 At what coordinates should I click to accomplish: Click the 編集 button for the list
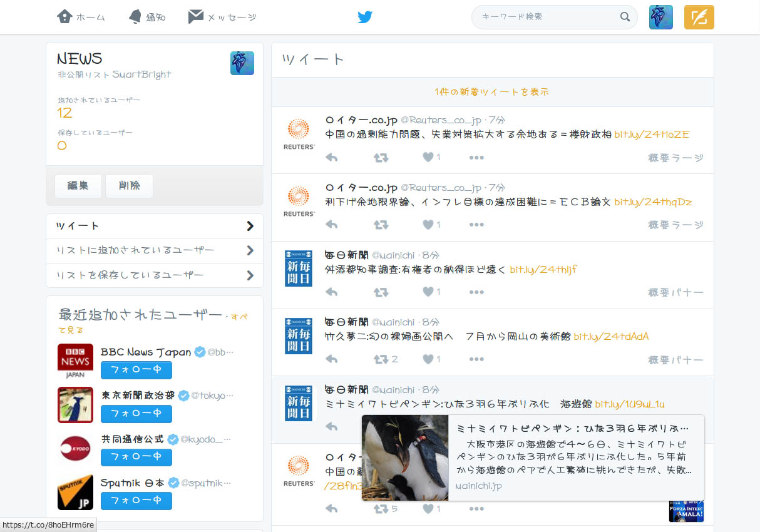(78, 186)
